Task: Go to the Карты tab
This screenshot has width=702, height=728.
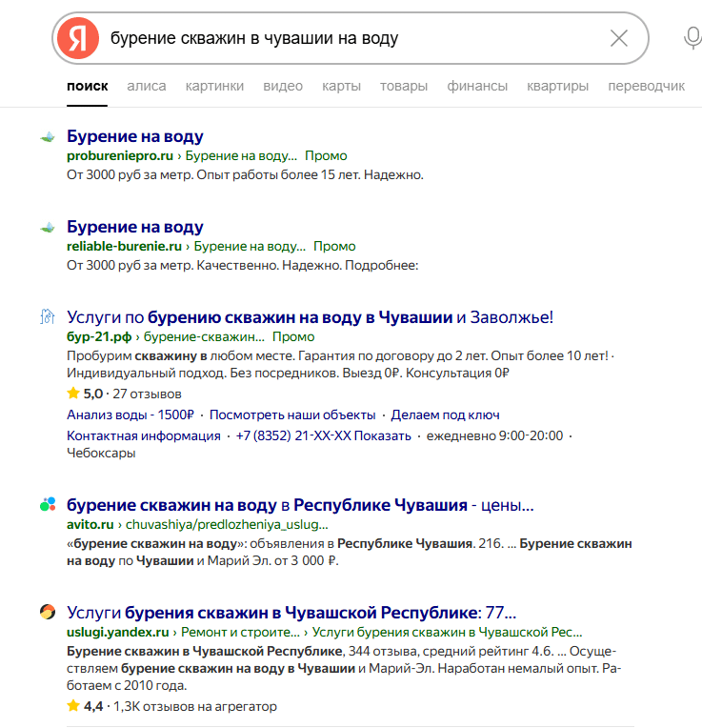Action: point(341,86)
